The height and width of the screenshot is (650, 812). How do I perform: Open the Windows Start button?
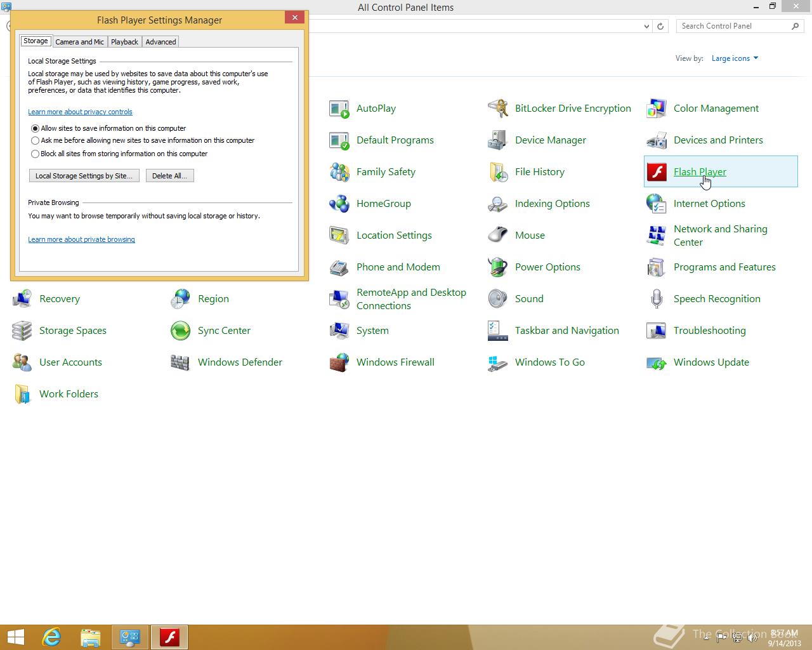pyautogui.click(x=15, y=637)
